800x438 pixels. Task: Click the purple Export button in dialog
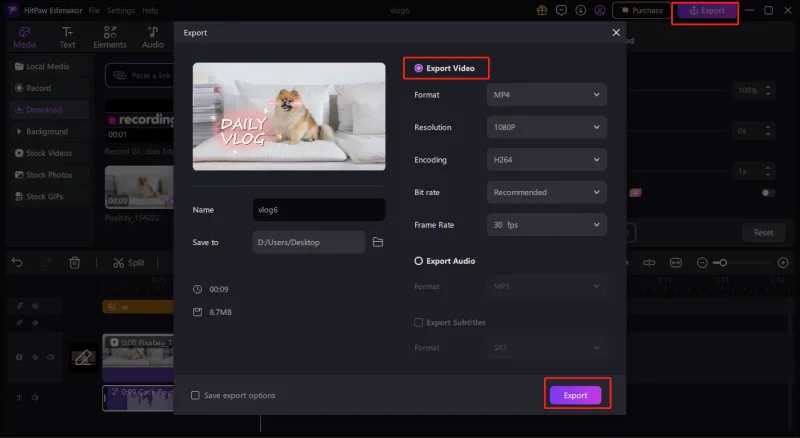(x=575, y=395)
